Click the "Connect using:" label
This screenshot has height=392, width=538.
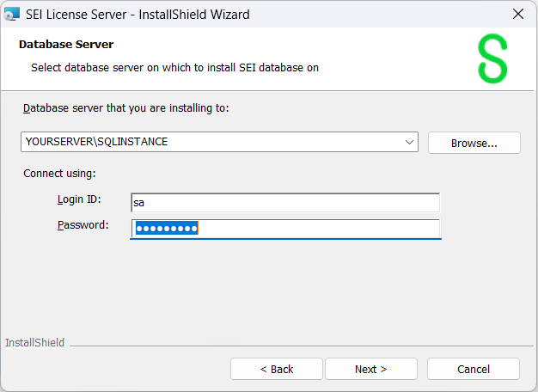click(x=59, y=173)
